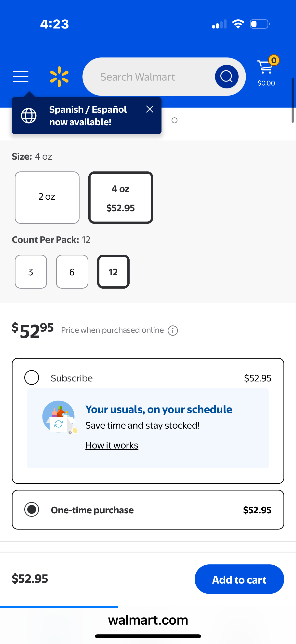Open the How it works link
This screenshot has height=644, width=296.
click(112, 445)
